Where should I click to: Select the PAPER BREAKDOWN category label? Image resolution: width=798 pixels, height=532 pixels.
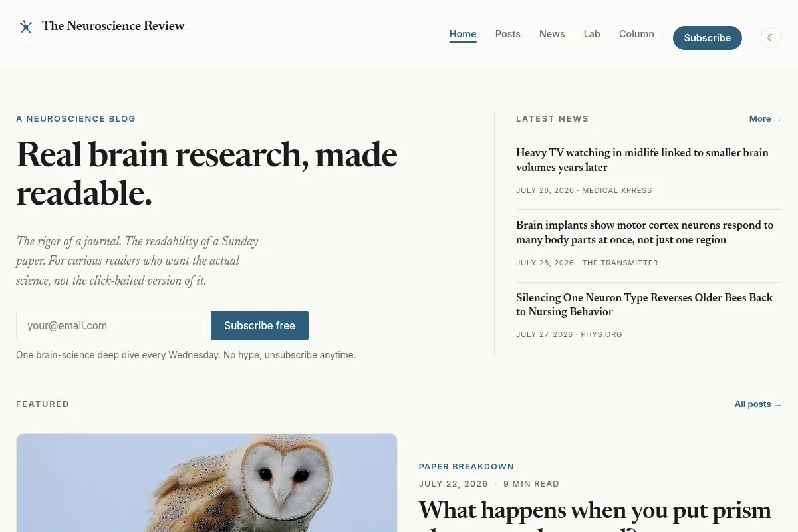[467, 467]
